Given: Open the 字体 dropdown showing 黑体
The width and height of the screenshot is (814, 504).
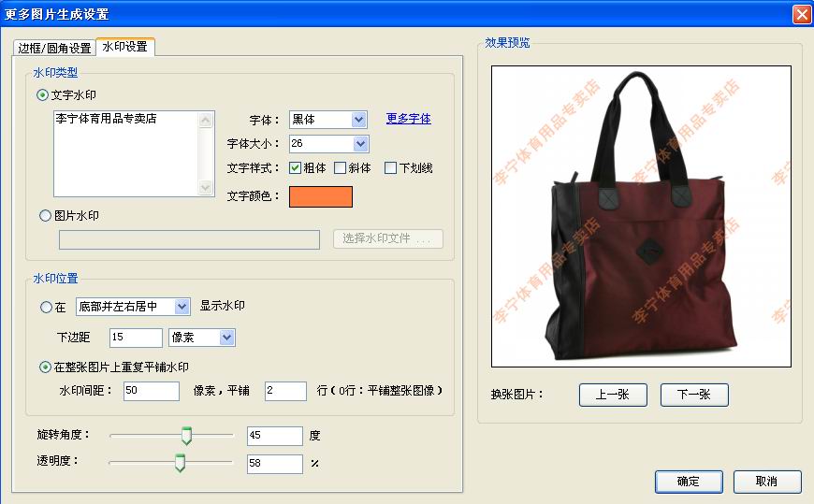Looking at the screenshot, I should [x=328, y=120].
